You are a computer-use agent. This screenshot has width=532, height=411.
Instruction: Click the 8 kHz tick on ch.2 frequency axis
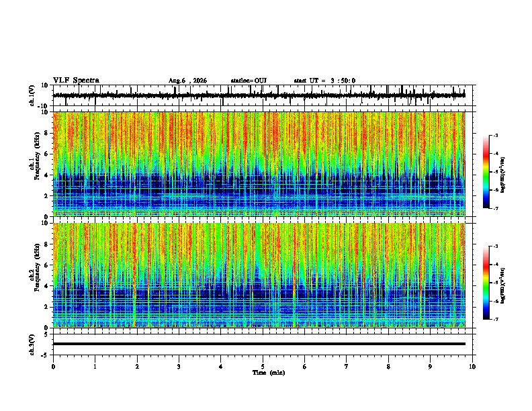[46, 244]
